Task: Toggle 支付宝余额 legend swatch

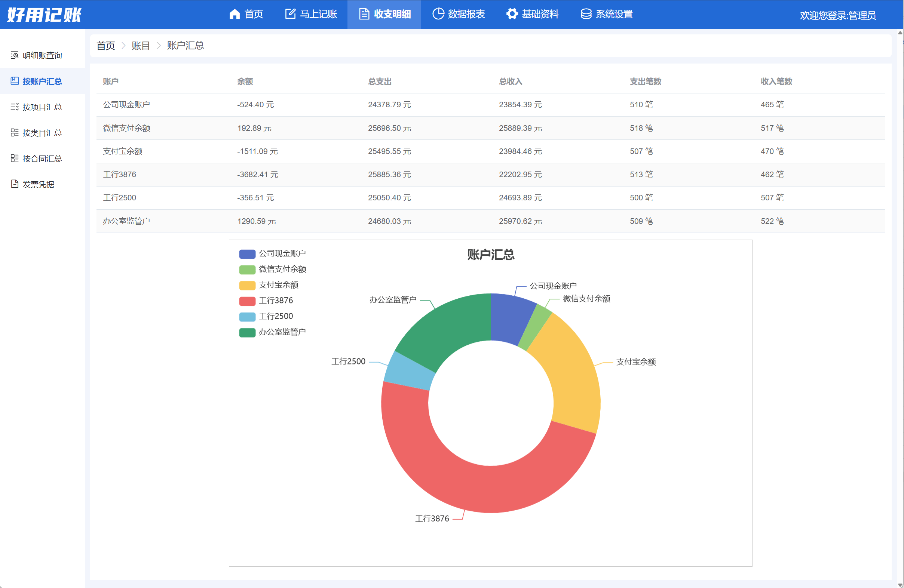Action: pos(247,285)
